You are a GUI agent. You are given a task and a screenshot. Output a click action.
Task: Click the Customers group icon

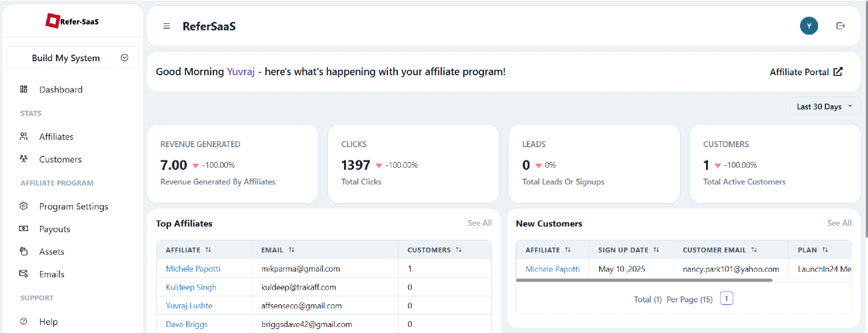click(24, 159)
